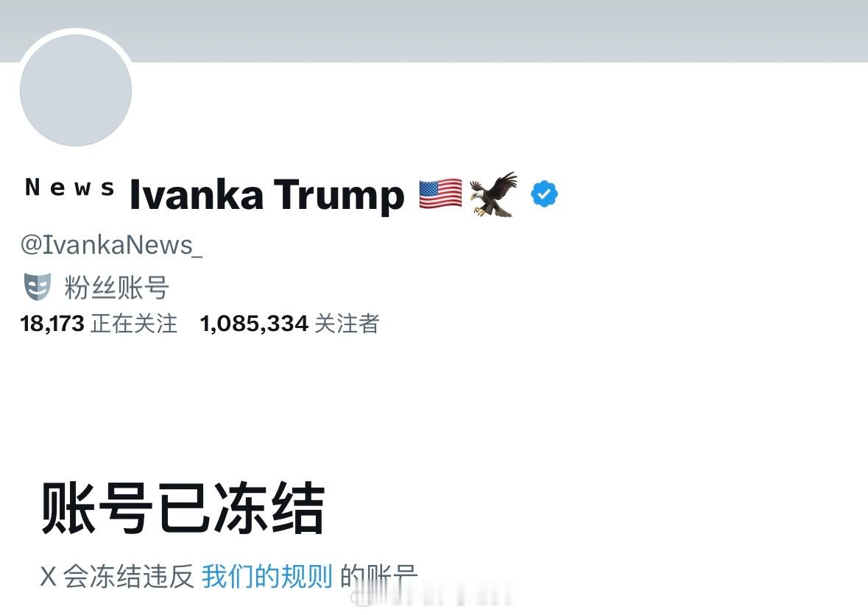This screenshot has width=868, height=615.
Task: Click the gray header banner image
Action: [434, 31]
